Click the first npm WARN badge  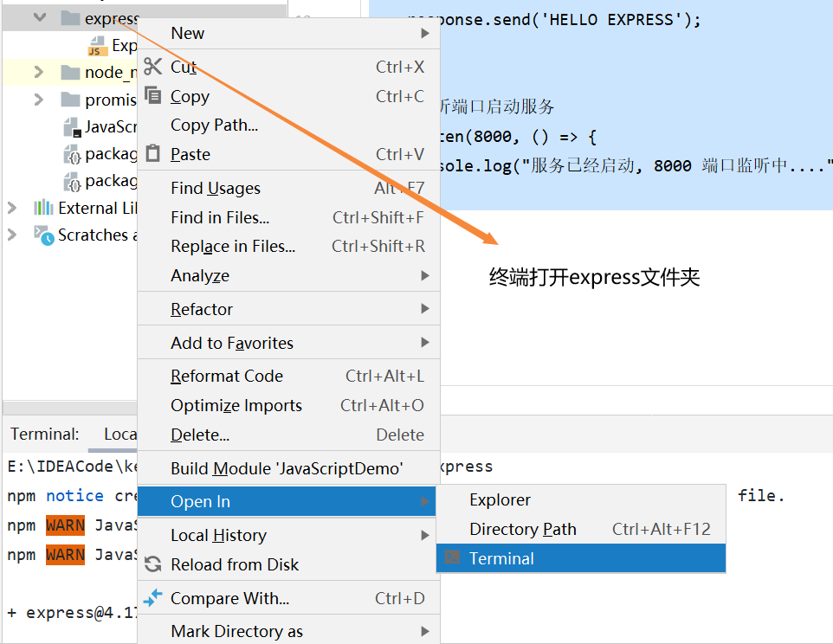[65, 525]
